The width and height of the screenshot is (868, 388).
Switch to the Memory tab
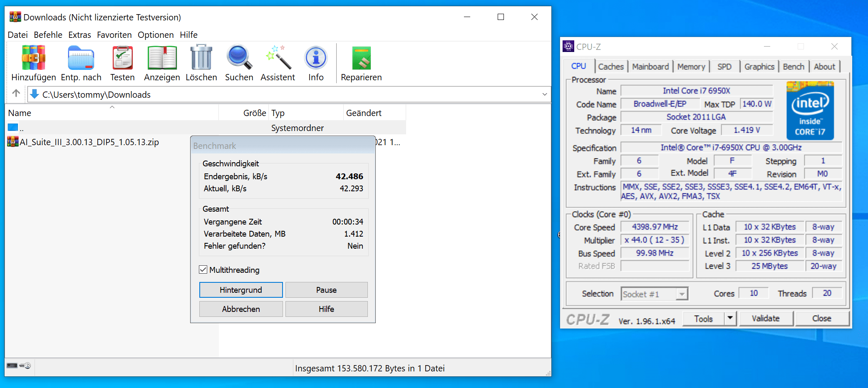point(691,67)
